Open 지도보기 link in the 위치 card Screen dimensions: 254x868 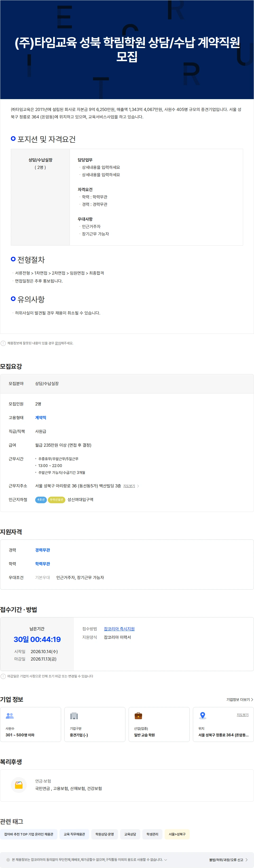click(242, 715)
